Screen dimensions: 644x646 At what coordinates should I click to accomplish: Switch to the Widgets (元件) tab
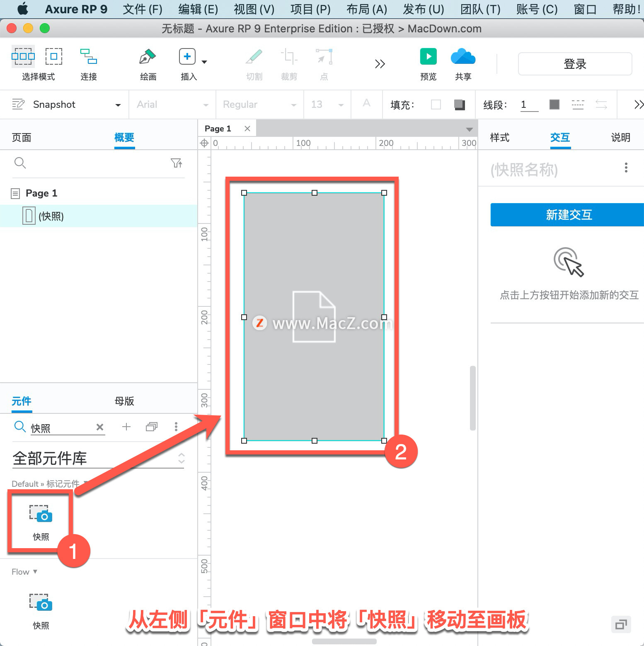tap(22, 401)
